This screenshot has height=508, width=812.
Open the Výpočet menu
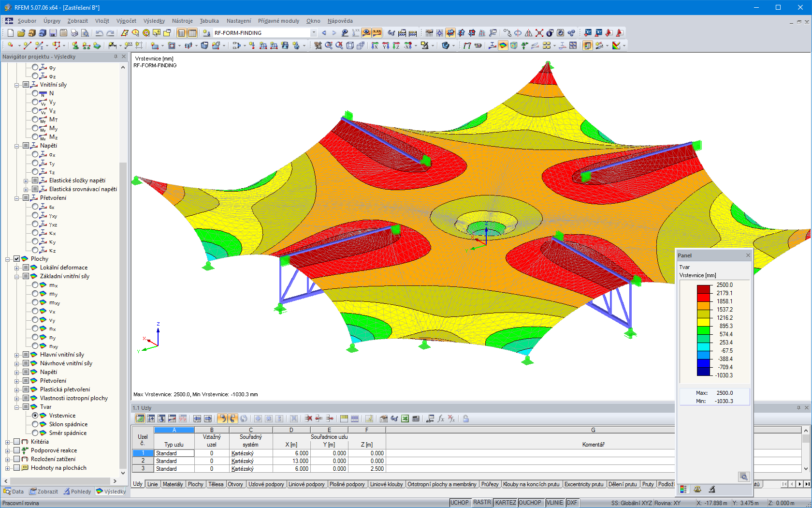point(126,21)
